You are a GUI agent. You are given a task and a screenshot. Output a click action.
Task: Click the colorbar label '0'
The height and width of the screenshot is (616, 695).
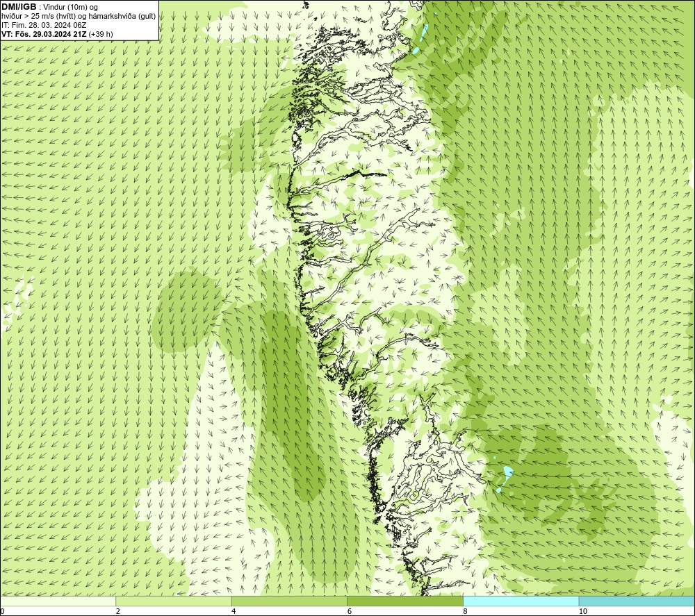pyautogui.click(x=3, y=611)
